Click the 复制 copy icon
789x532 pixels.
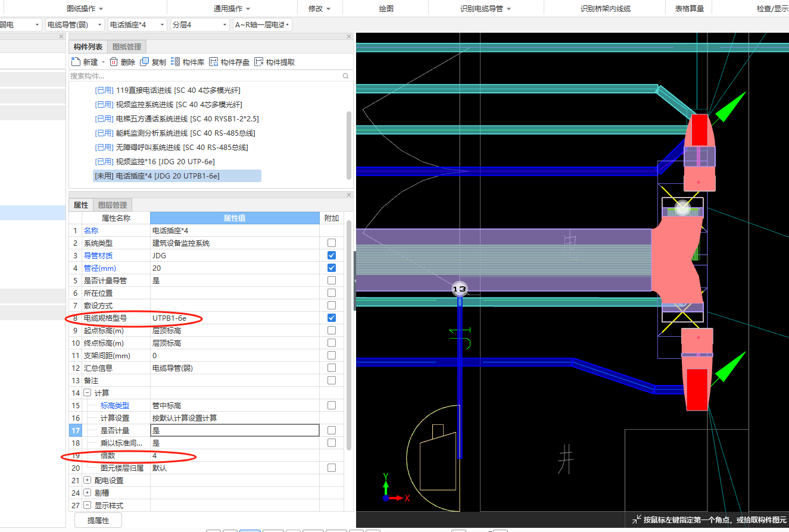pos(145,62)
